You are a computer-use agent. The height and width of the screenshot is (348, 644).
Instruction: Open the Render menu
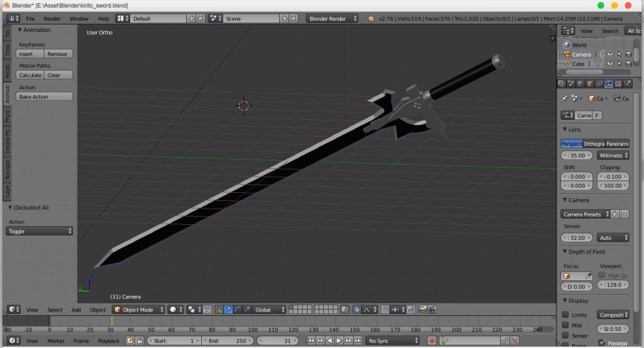[x=52, y=18]
